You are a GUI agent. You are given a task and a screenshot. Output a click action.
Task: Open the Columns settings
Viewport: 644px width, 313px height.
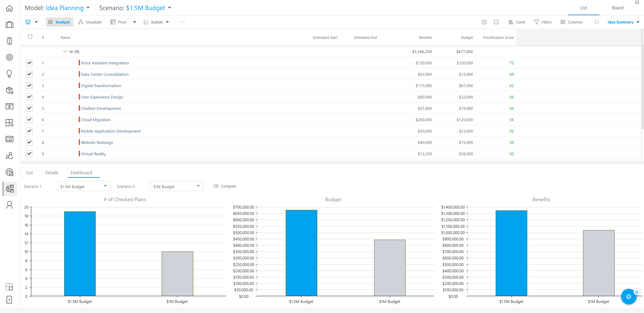coord(571,22)
